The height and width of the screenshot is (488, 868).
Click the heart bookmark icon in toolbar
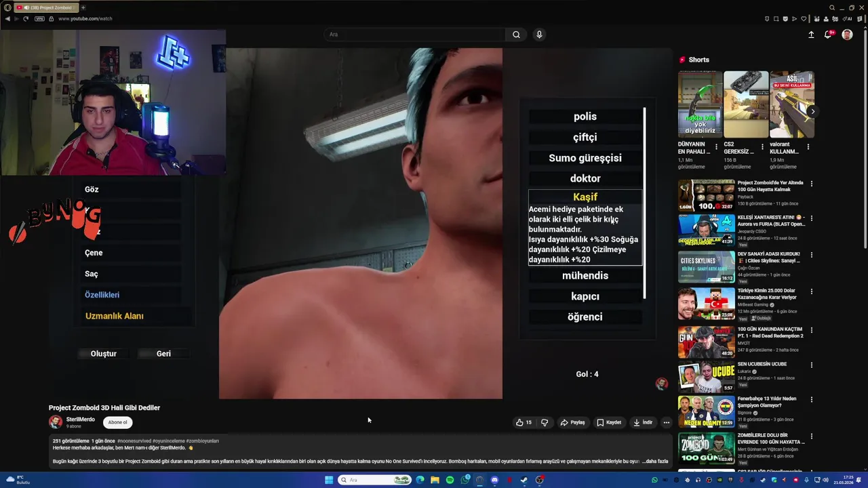click(x=804, y=18)
